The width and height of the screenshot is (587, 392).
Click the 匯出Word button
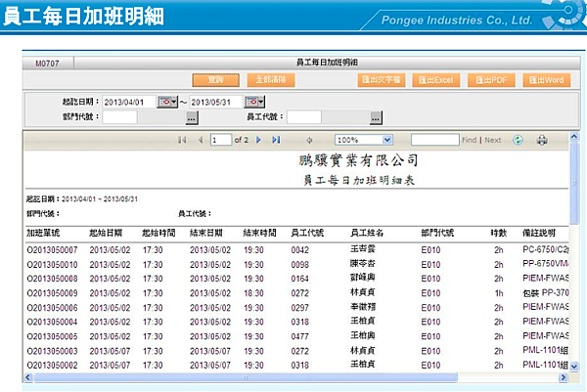pyautogui.click(x=546, y=80)
